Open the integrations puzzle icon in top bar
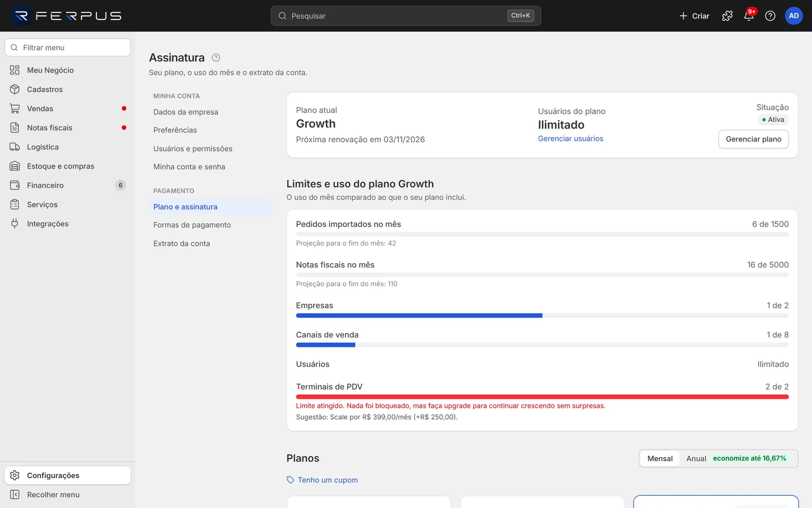This screenshot has height=508, width=812. pyautogui.click(x=727, y=16)
